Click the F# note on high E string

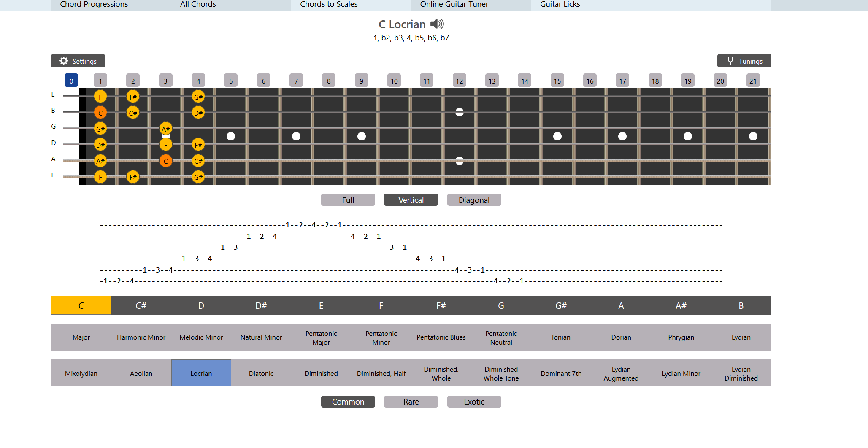click(133, 97)
